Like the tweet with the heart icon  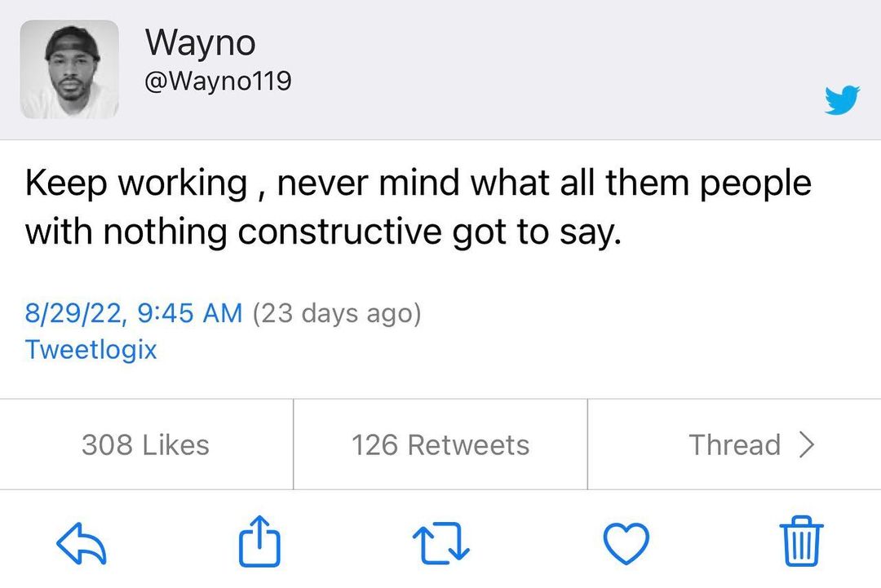626,542
